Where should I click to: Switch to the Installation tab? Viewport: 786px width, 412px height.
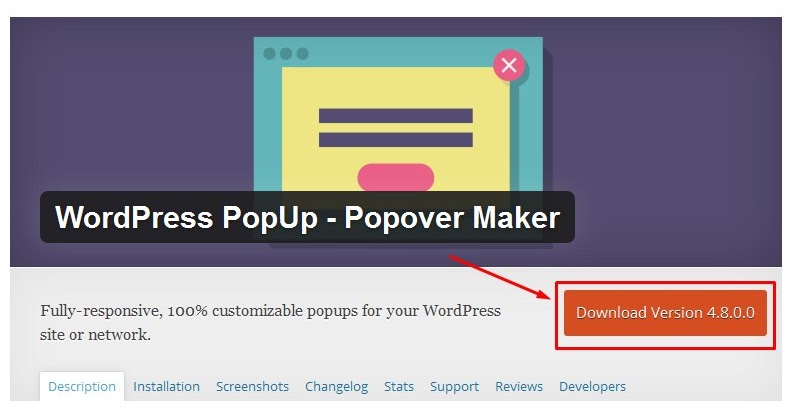166,386
